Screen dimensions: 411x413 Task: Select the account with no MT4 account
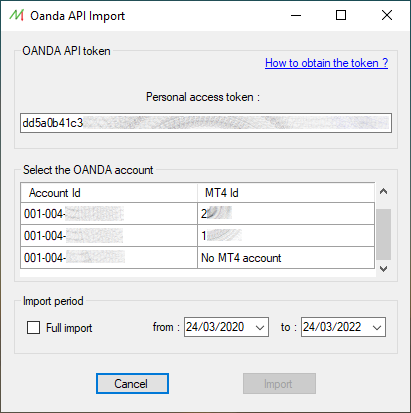click(x=197, y=258)
